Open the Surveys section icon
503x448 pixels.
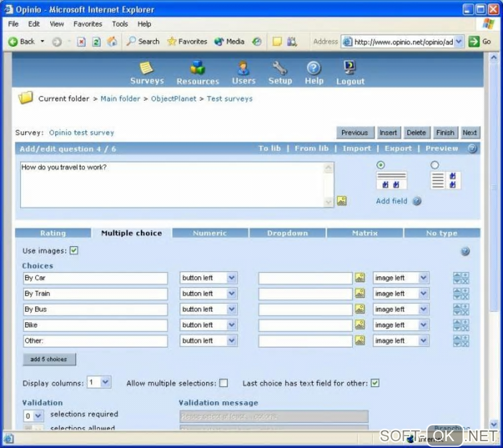146,68
